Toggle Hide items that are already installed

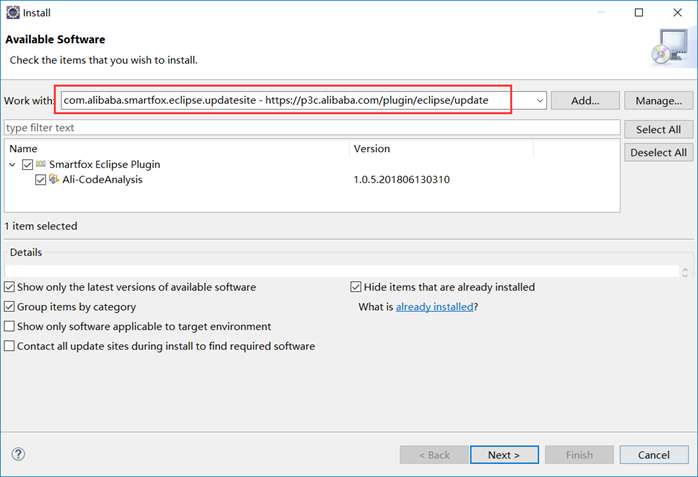[355, 287]
